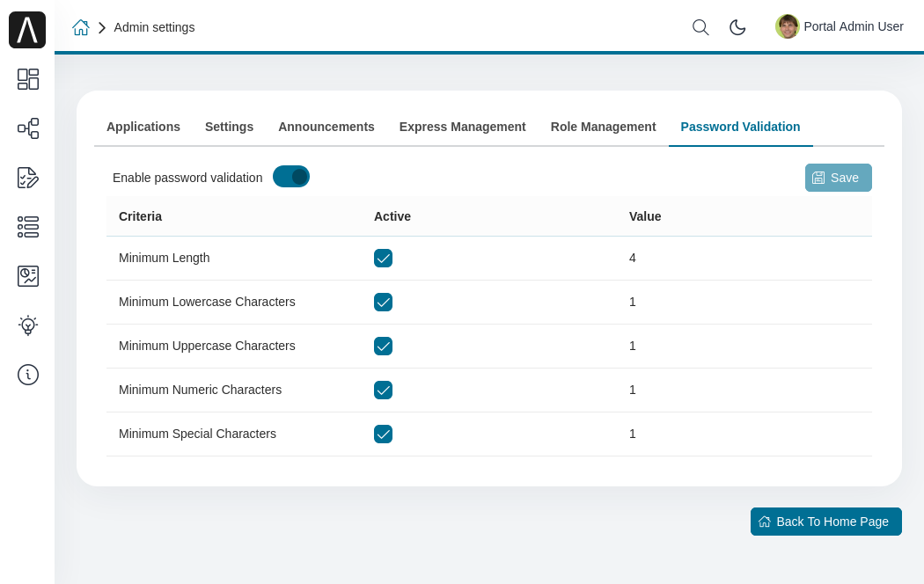Viewport: 924px width, 584px height.
Task: Open search using the magnifier icon
Action: tap(700, 27)
